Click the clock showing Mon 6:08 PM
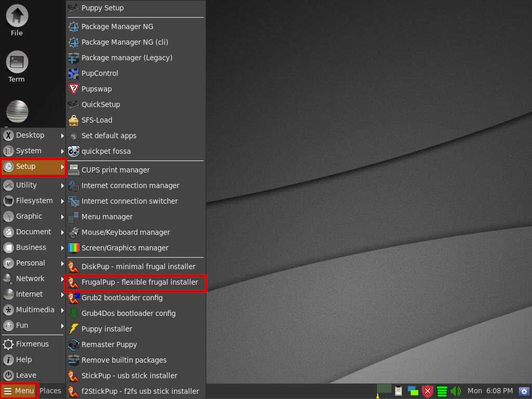Screen dimensions: 532x399 coord(490,391)
